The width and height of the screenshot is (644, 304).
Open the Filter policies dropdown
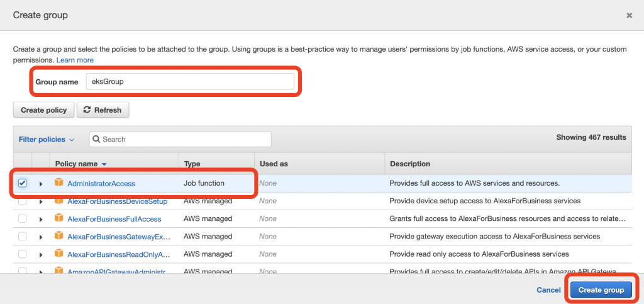(47, 139)
